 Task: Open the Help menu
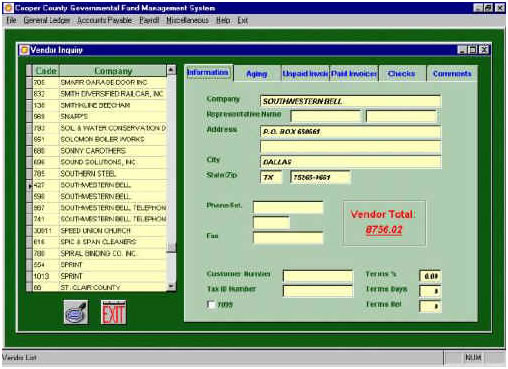pyautogui.click(x=223, y=20)
